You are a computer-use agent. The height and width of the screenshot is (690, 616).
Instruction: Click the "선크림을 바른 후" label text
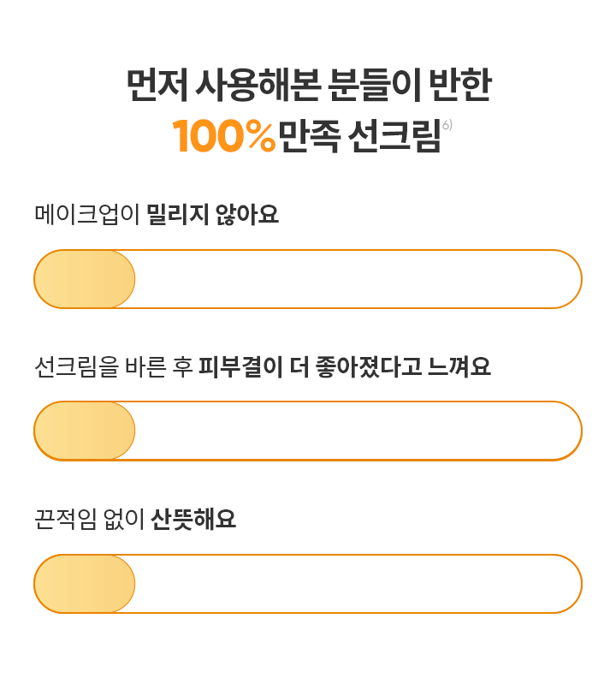click(112, 367)
